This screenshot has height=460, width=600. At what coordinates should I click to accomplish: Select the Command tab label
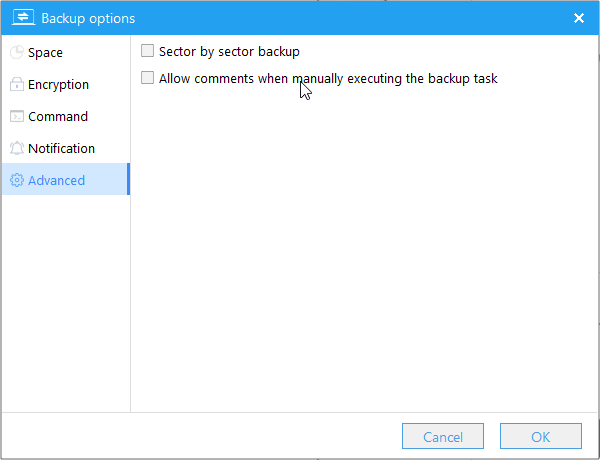click(x=58, y=117)
